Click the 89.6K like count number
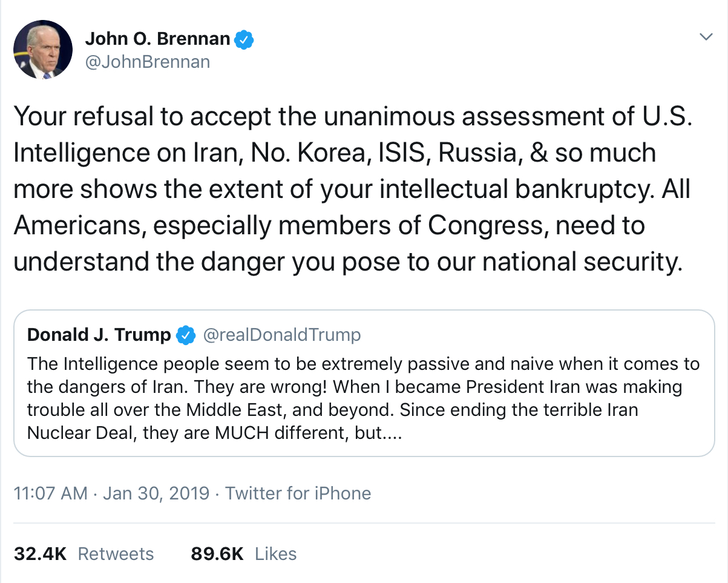The width and height of the screenshot is (728, 583). 217,554
